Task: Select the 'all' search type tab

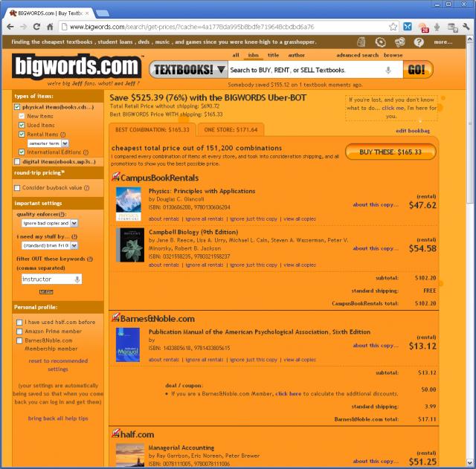Action: coord(236,55)
